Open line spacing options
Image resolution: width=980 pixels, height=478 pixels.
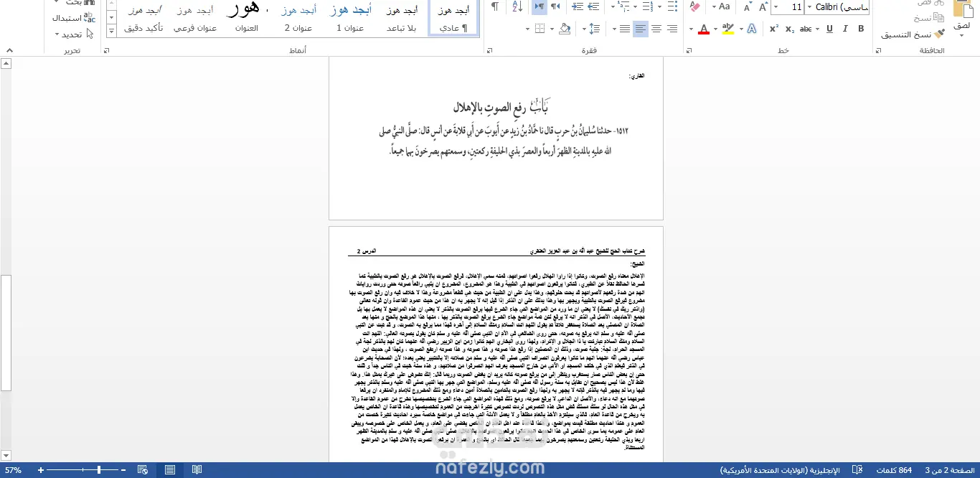(x=594, y=29)
